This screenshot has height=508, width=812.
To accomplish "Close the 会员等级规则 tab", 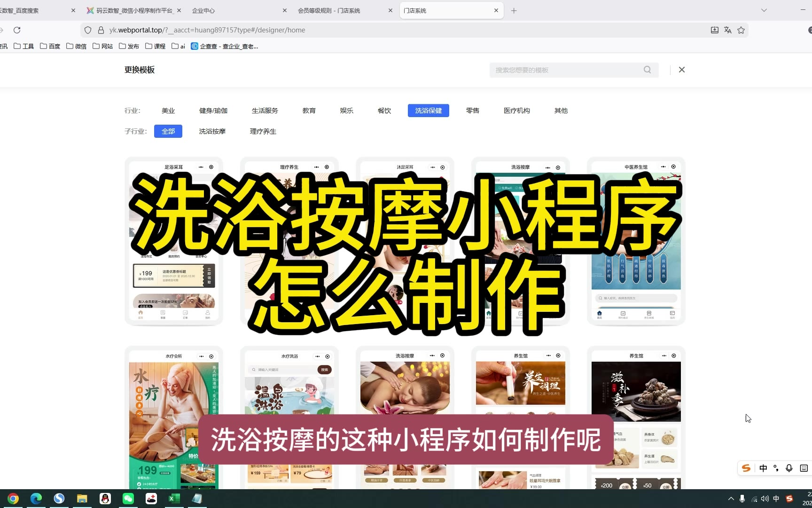I will point(390,10).
